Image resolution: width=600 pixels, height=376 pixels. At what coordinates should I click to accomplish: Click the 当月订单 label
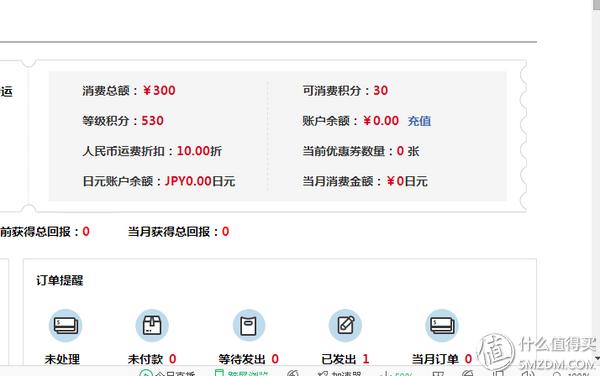pyautogui.click(x=435, y=359)
